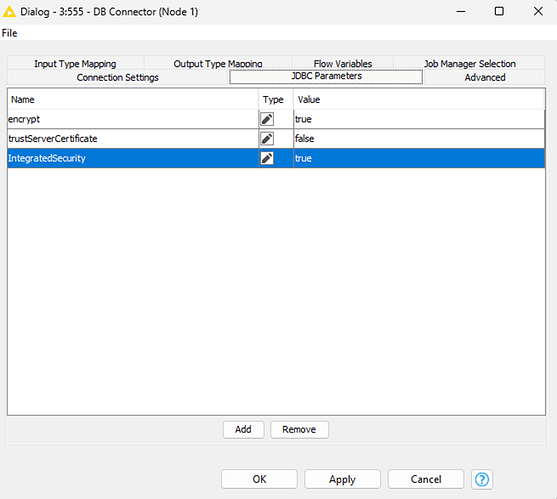Open the Input Type Mapping tab
The height and width of the screenshot is (499, 557).
pos(75,64)
